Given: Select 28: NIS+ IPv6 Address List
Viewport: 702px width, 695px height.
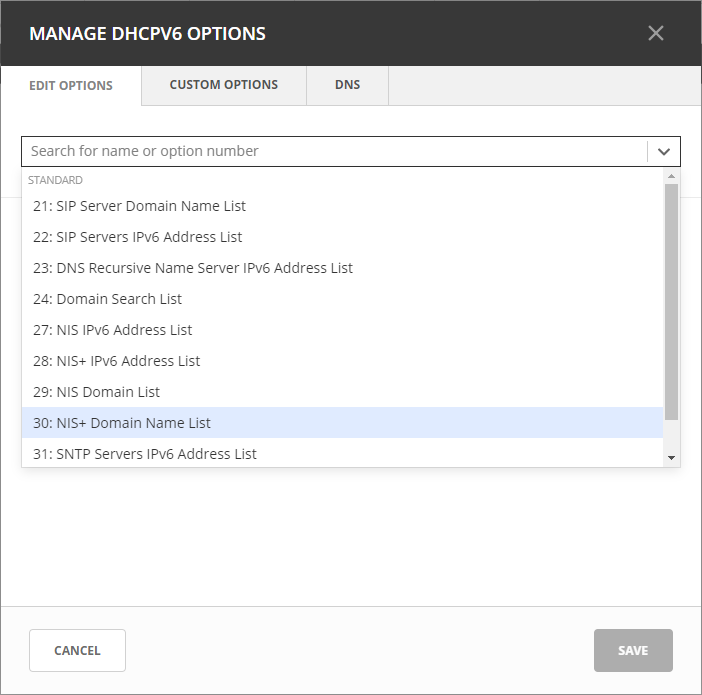Looking at the screenshot, I should pyautogui.click(x=116, y=361).
